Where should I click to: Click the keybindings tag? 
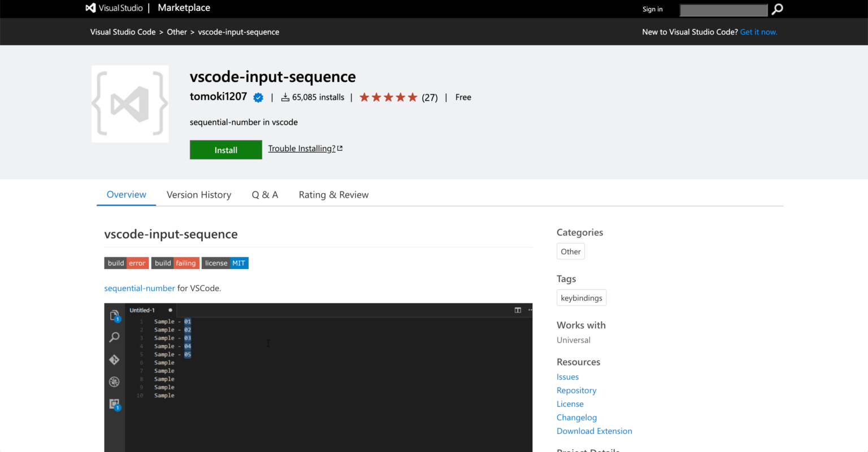[581, 298]
